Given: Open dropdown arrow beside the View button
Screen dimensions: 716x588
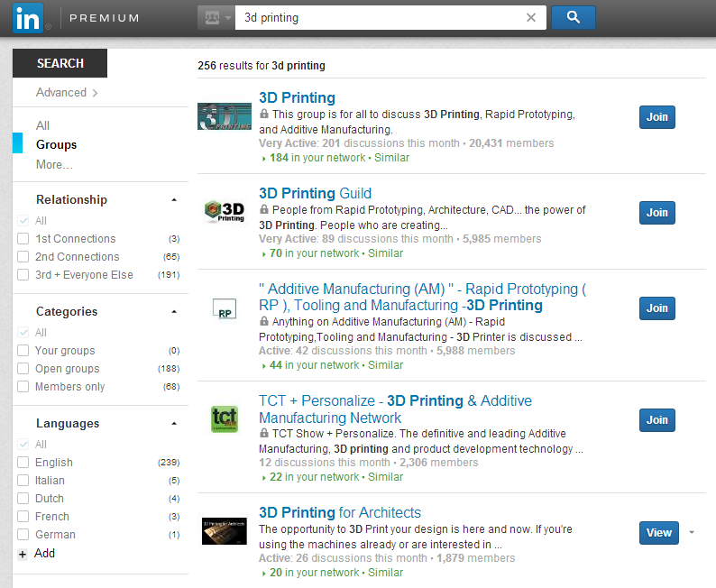Looking at the screenshot, I should click(692, 532).
